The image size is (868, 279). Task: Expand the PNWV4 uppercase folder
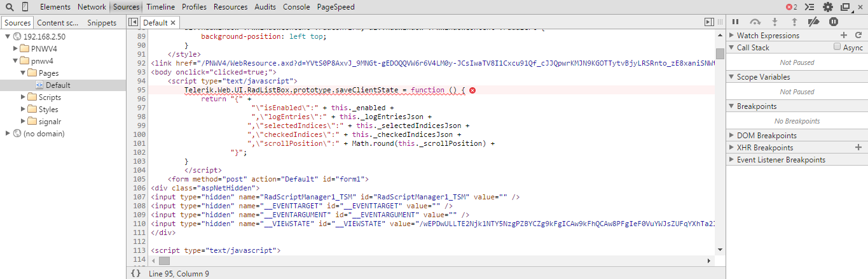16,48
